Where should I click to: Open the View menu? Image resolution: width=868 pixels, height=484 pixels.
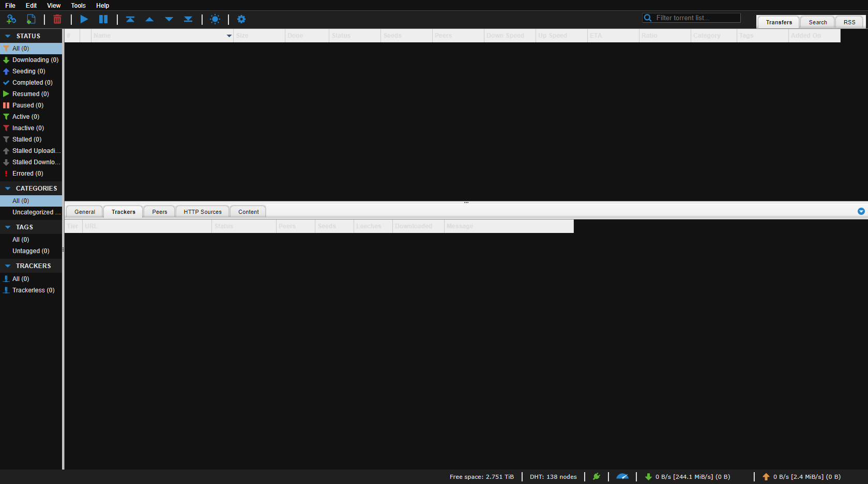(x=54, y=6)
